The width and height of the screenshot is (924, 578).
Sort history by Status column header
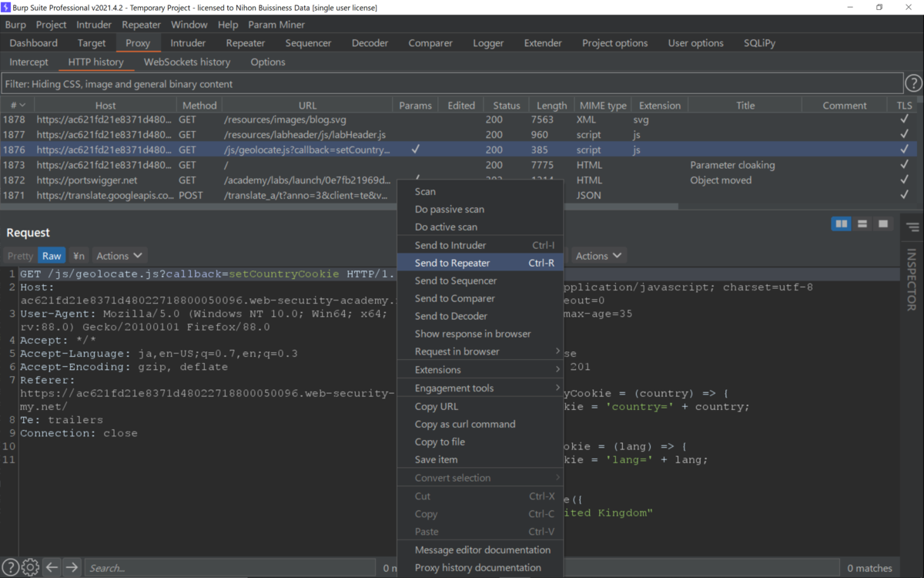[x=507, y=106]
